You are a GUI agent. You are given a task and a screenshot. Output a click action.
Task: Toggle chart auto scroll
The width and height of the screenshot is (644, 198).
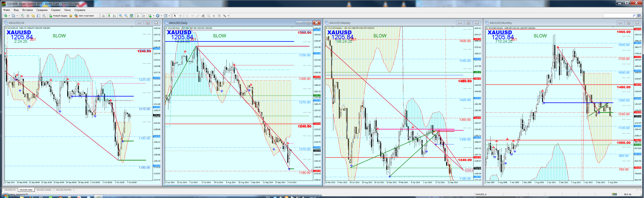138,16
